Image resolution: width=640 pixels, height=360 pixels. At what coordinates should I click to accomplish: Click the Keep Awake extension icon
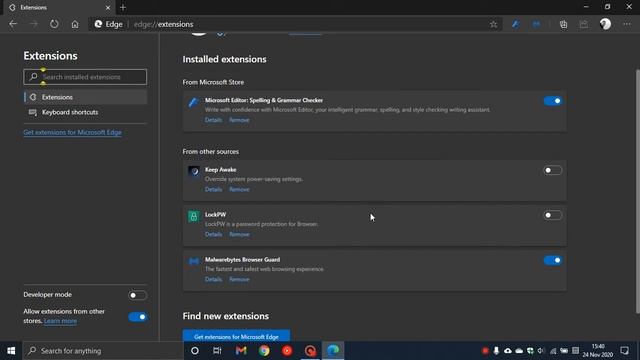193,171
